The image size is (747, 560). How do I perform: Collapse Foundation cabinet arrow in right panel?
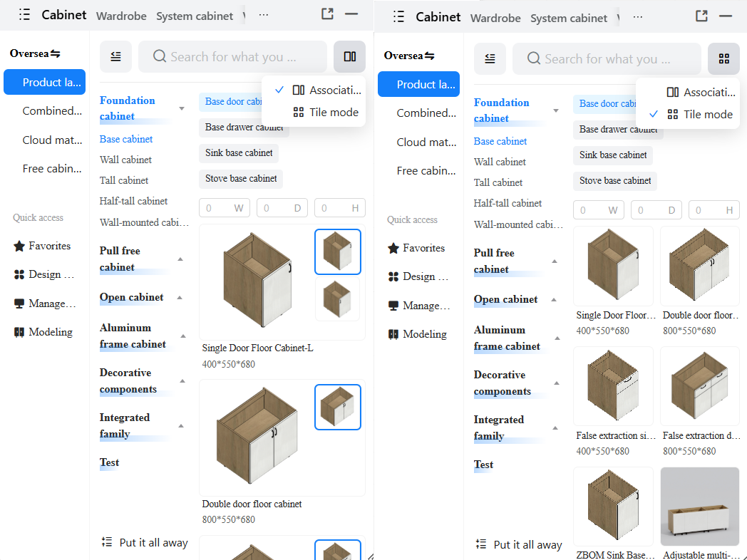coord(555,110)
